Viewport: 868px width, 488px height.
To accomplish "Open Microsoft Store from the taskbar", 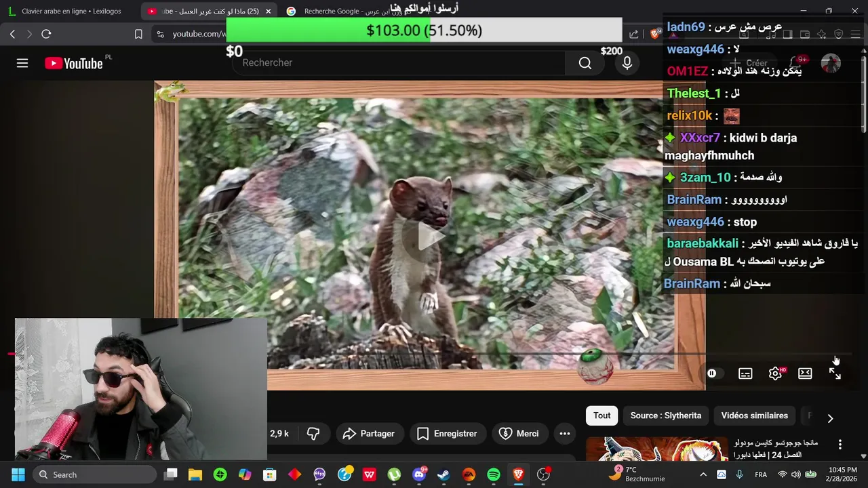I will pyautogui.click(x=270, y=474).
